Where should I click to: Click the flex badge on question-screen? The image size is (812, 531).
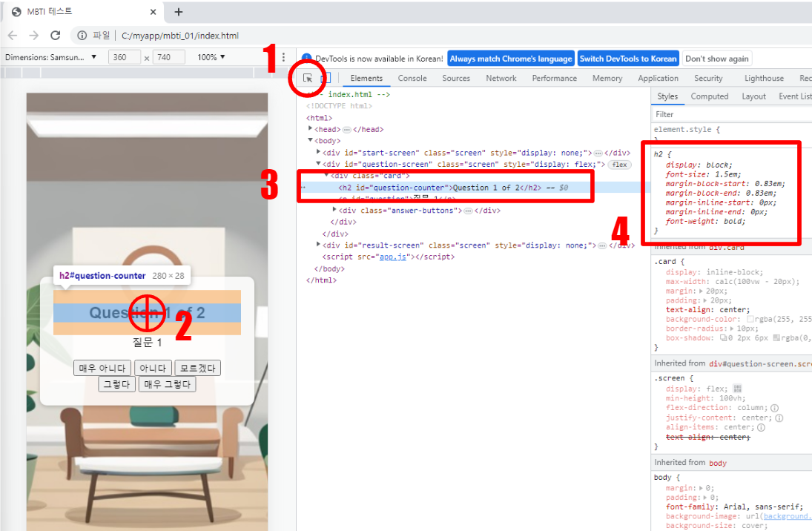tap(619, 165)
